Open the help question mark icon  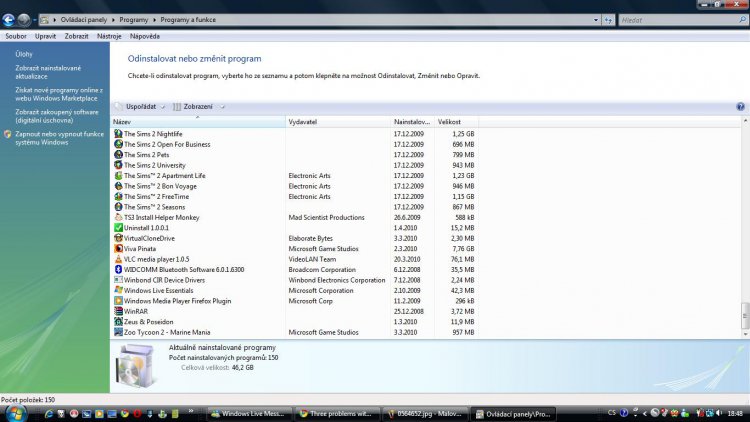(740, 107)
